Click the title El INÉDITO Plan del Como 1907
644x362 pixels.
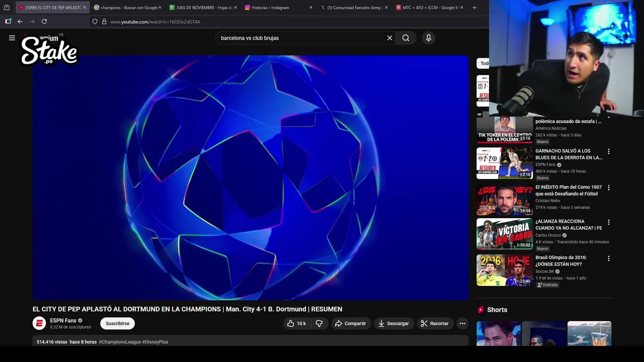[569, 191]
